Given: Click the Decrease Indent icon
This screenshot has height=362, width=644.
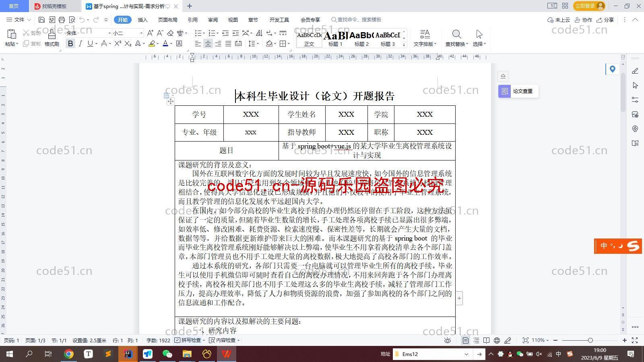Looking at the screenshot, I should point(225,33).
